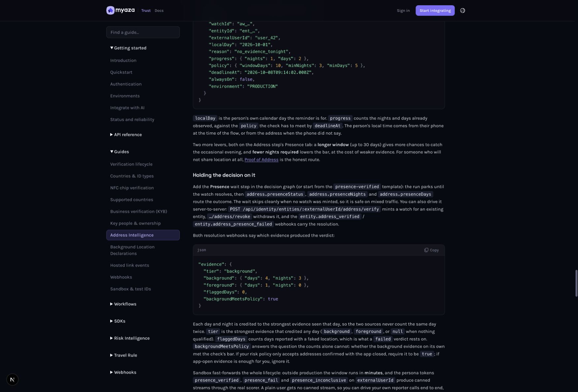Open Verification lifecycle guide
Viewport: 578px width, 392px height.
pyautogui.click(x=131, y=164)
